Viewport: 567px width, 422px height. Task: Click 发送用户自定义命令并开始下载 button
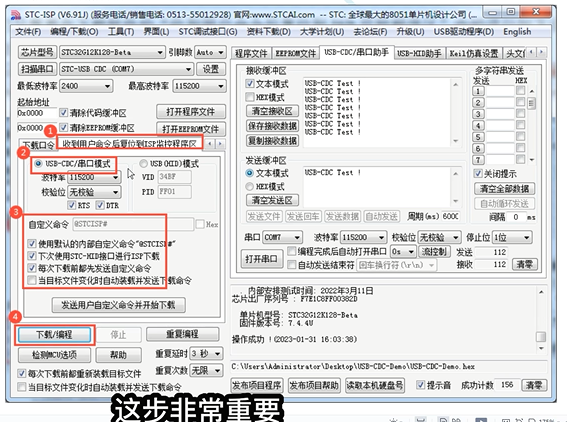118,305
